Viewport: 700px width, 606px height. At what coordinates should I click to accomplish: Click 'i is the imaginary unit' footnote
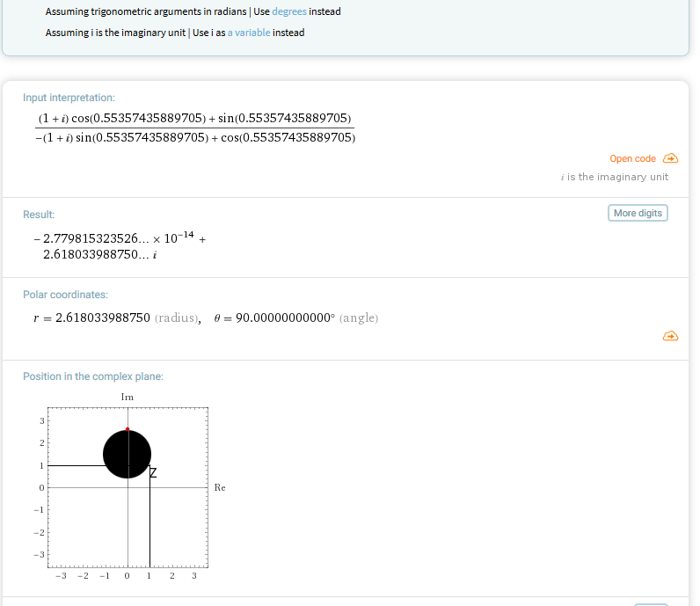pyautogui.click(x=615, y=177)
